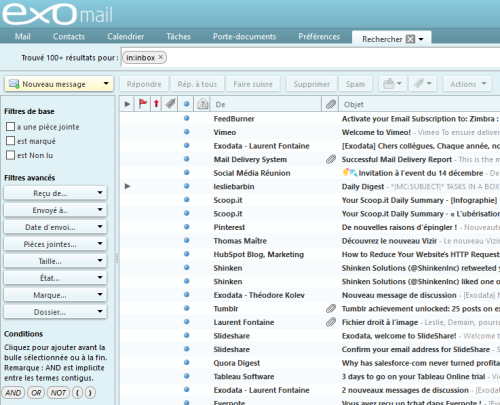This screenshot has width=500, height=405.
Task: Sort by the red flag column header
Action: click(x=143, y=104)
